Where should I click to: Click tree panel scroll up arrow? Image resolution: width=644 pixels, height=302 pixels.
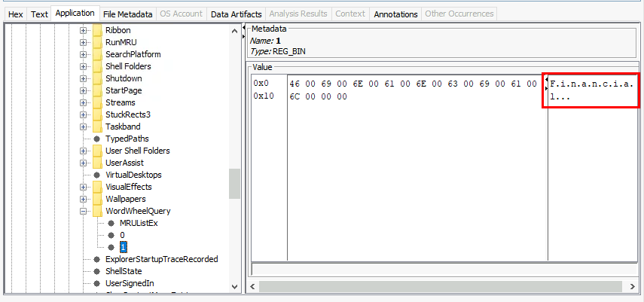click(234, 31)
